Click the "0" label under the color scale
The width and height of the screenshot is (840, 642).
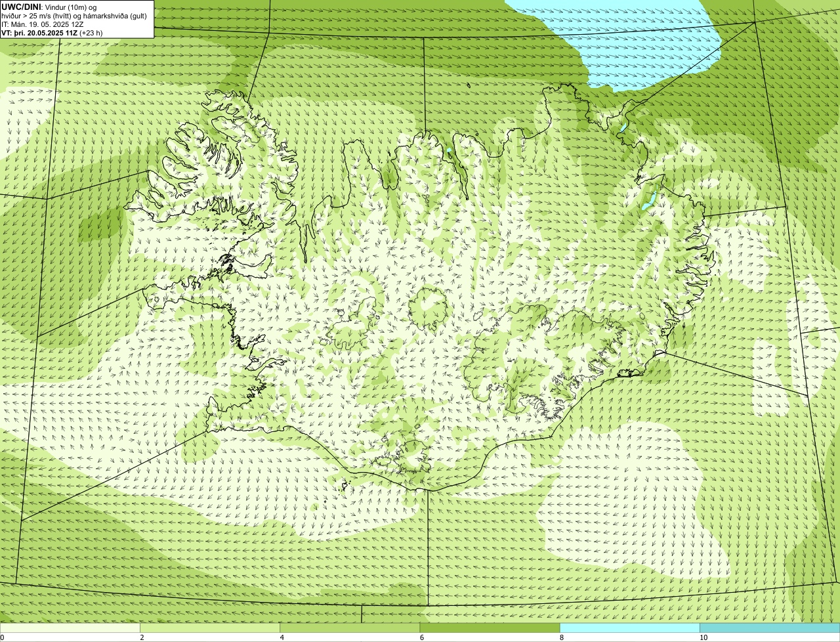pos(2,637)
